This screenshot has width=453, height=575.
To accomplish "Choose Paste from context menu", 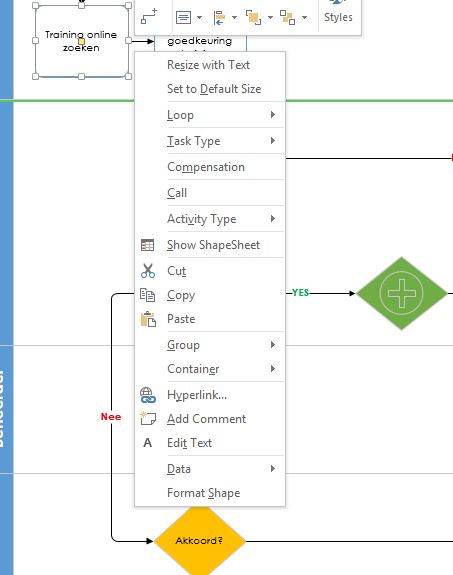I will coord(210,319).
